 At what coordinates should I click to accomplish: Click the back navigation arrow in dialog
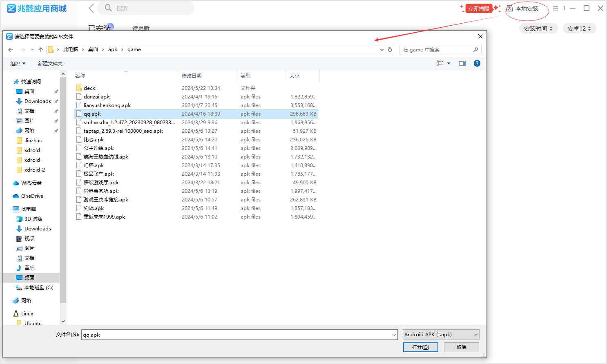(x=11, y=49)
